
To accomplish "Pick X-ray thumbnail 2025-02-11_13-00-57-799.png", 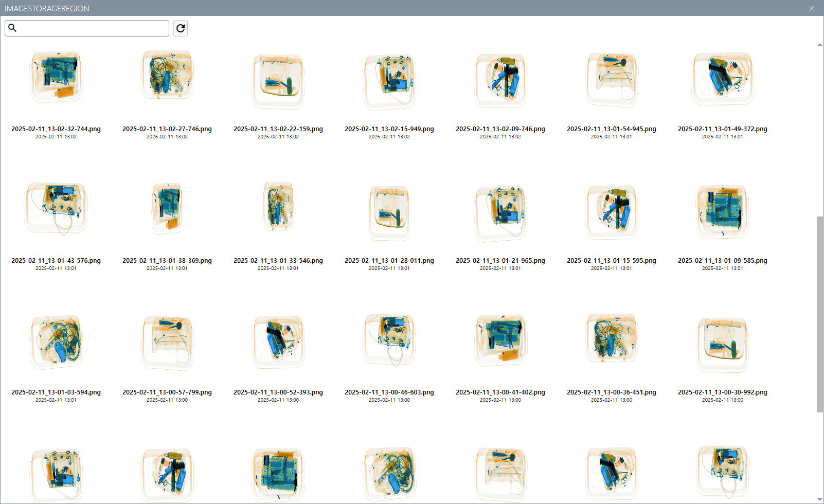I will 167,343.
